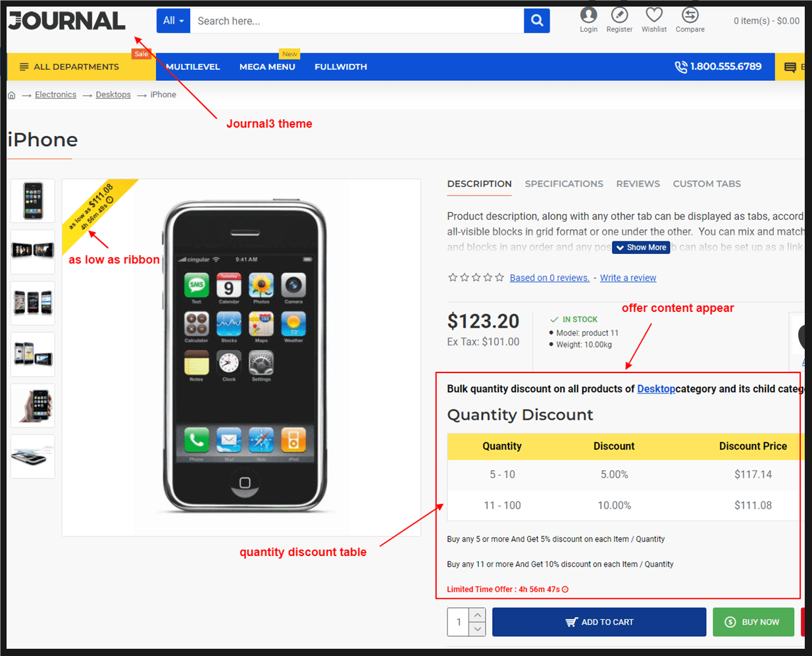Click the Register pencil icon
This screenshot has width=812, height=656.
(619, 15)
